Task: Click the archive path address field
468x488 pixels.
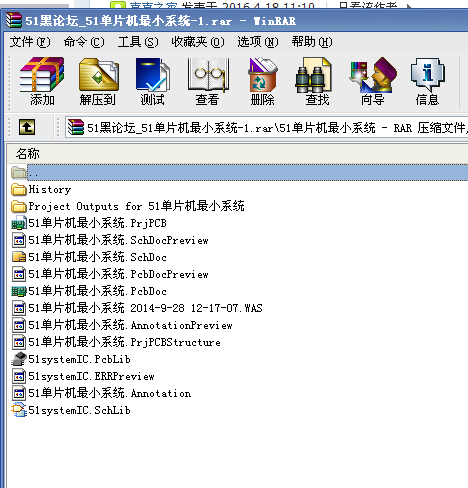Action: 267,127
